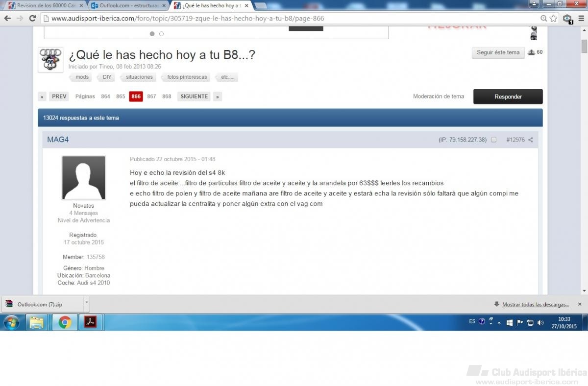Screen dimensions: 588x386
Task: Click the followers icon next to 60
Action: 531,52
